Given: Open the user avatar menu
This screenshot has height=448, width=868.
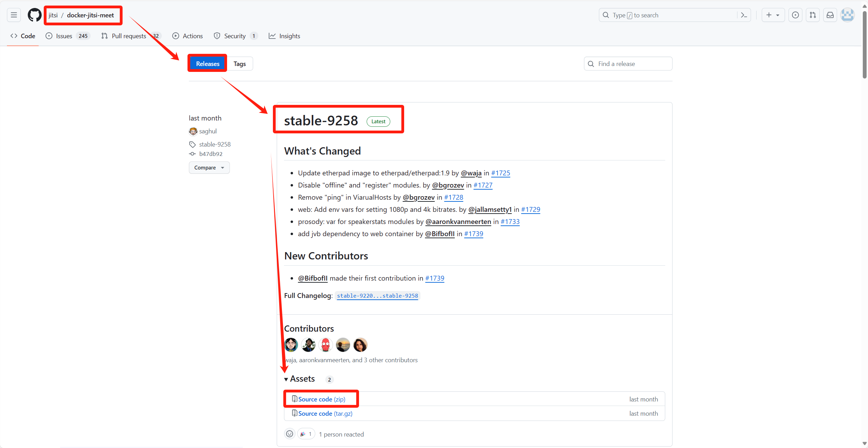Looking at the screenshot, I should (x=847, y=15).
